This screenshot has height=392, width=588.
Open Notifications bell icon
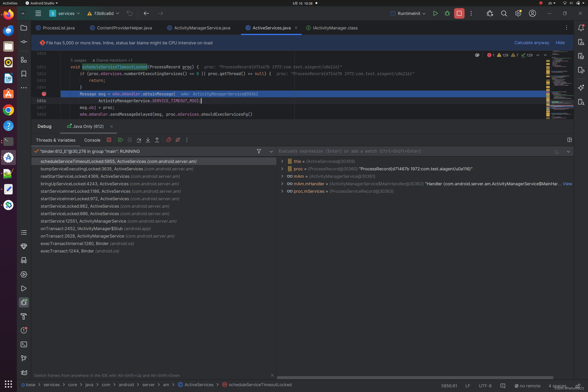pyautogui.click(x=581, y=28)
